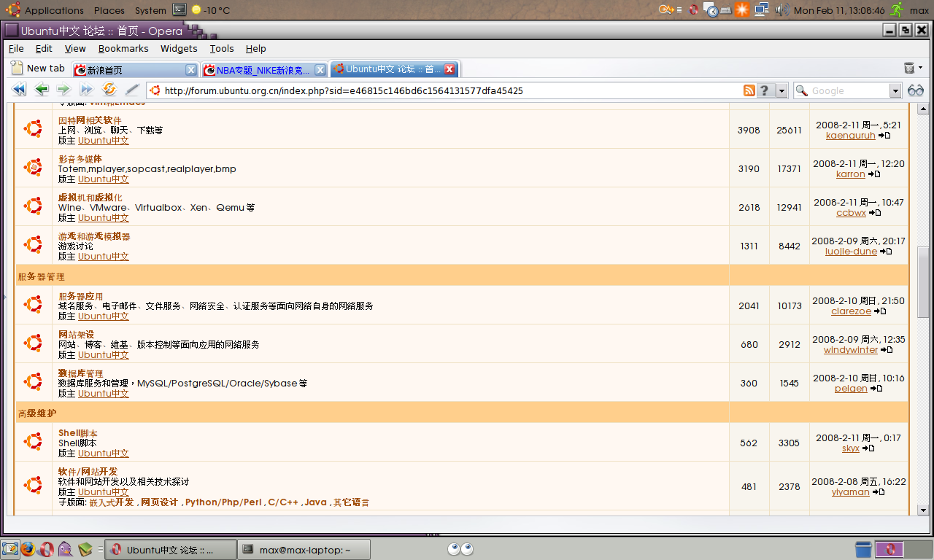934x560 pixels.
Task: Click the terminal launcher in top panel
Action: (180, 9)
